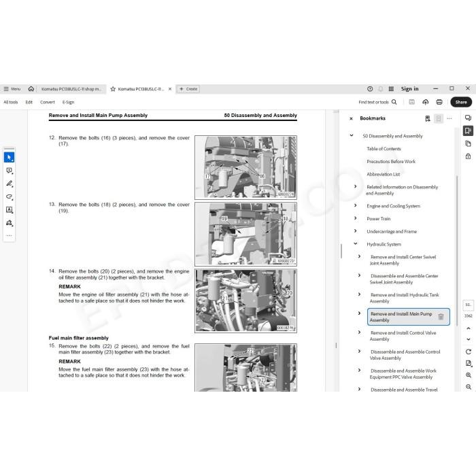Click the Sign in link
Image resolution: width=476 pixels, height=476 pixels.
click(x=409, y=88)
